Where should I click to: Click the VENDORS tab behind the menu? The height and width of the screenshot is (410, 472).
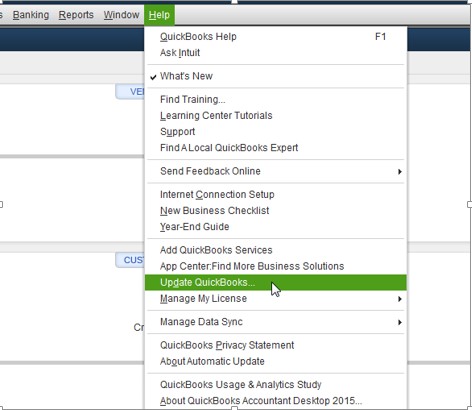[x=130, y=92]
